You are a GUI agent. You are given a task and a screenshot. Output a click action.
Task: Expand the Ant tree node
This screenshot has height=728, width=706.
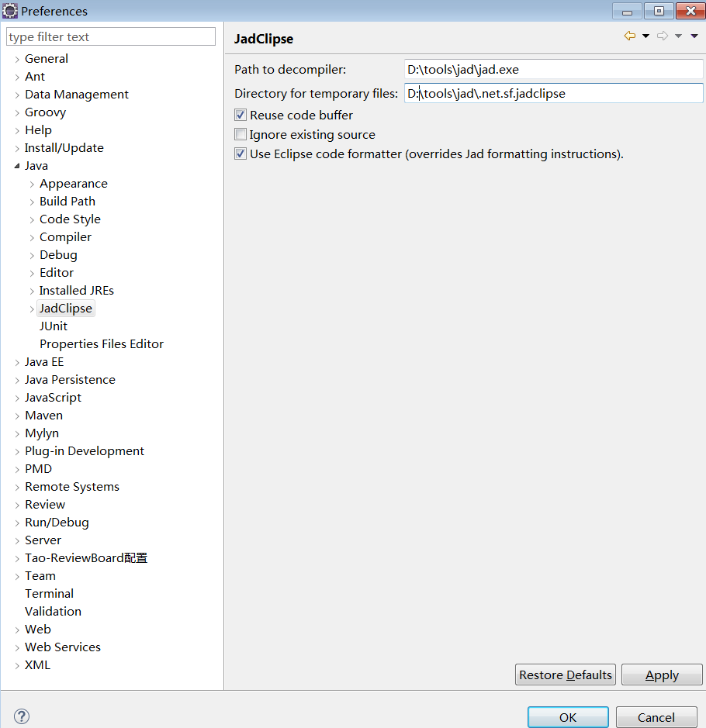17,77
